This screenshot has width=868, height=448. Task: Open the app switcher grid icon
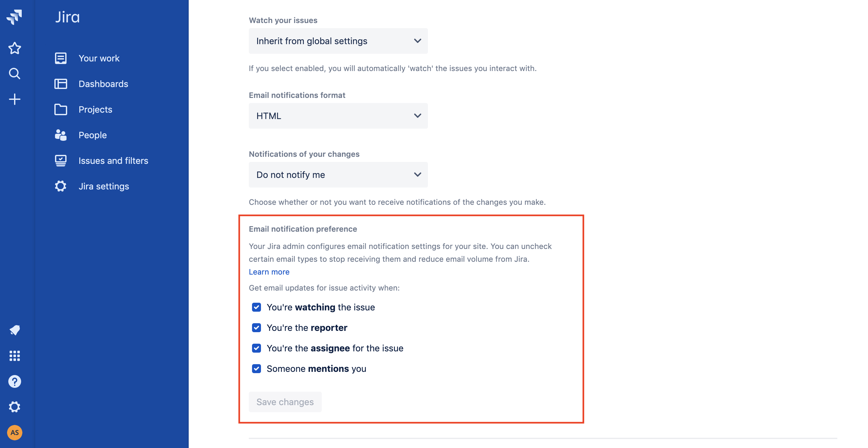[x=14, y=356]
